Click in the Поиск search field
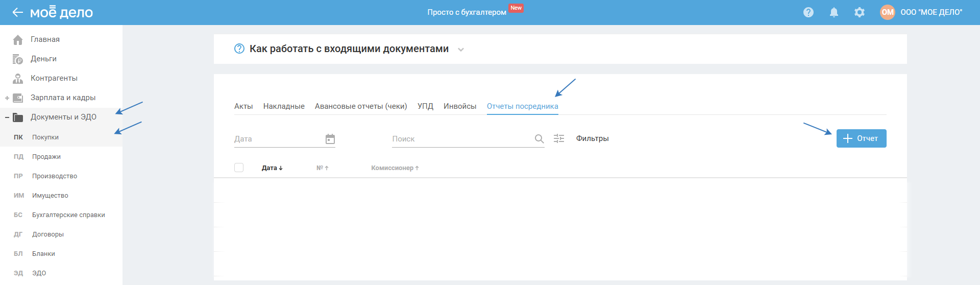980x285 pixels. (x=459, y=139)
